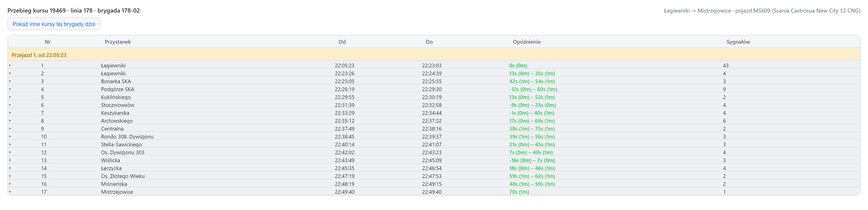The width and height of the screenshot is (868, 210).
Task: Click delay '-16s (0m) – 7s (0m)'
Action: click(x=532, y=160)
